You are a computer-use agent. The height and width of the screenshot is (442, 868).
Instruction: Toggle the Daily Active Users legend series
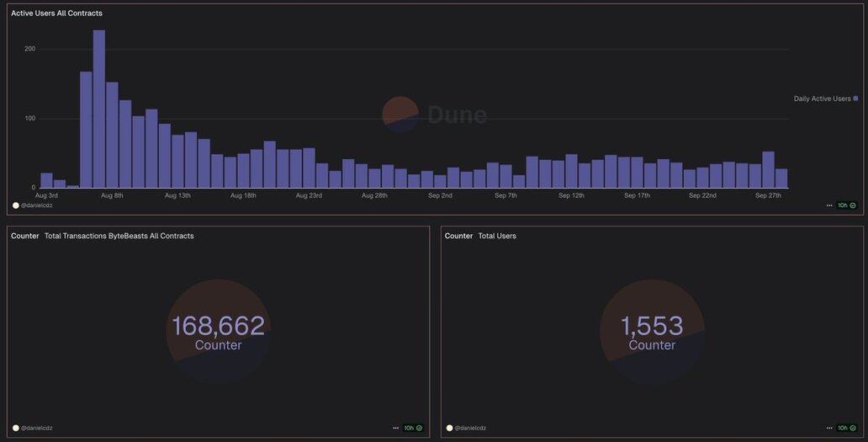822,99
